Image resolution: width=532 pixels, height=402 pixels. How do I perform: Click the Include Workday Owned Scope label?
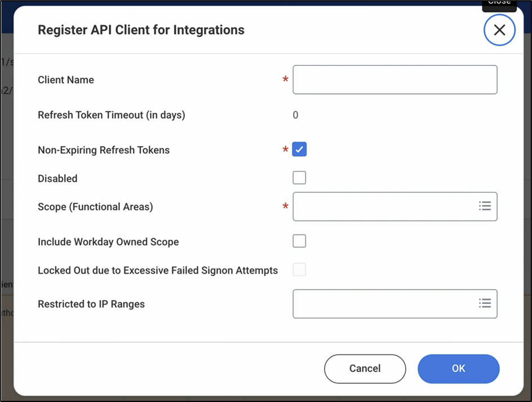(108, 242)
